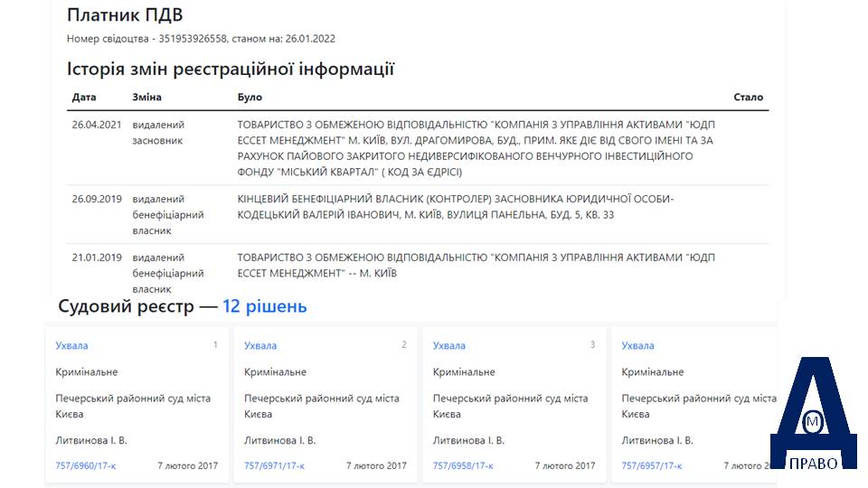Click the Історія змін реєстраційної інформації heading
Image resolution: width=868 pixels, height=488 pixels.
point(231,70)
